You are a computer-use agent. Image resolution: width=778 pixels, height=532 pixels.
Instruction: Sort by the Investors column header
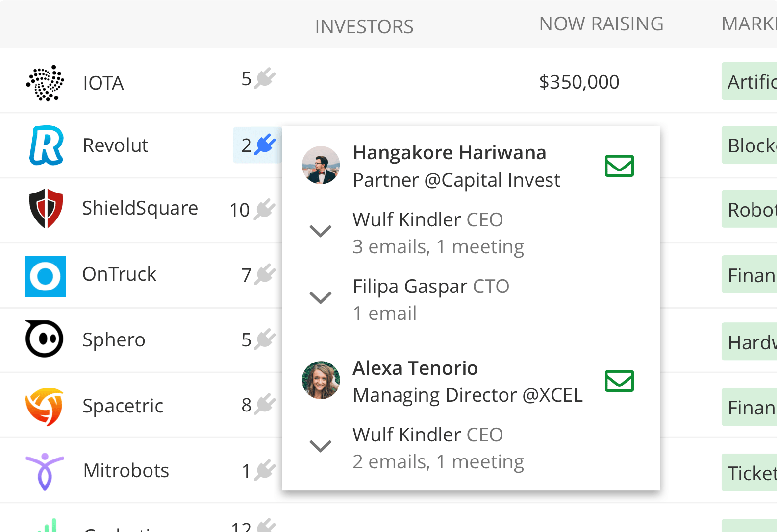pyautogui.click(x=364, y=27)
